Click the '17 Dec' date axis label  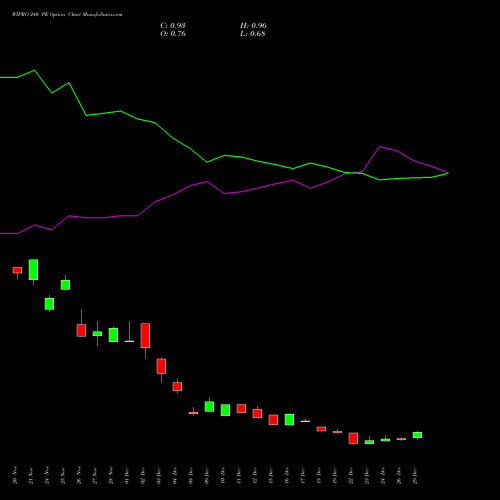tap(303, 475)
